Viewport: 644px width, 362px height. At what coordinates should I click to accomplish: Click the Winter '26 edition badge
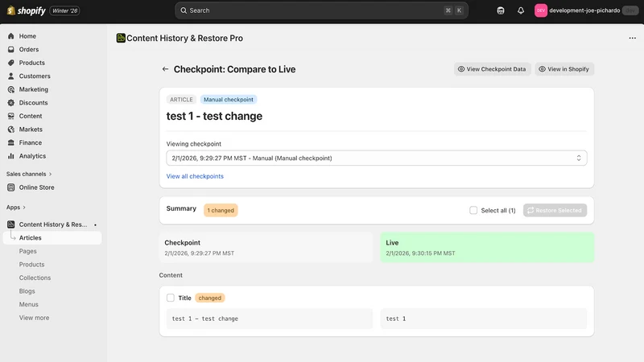click(x=65, y=10)
